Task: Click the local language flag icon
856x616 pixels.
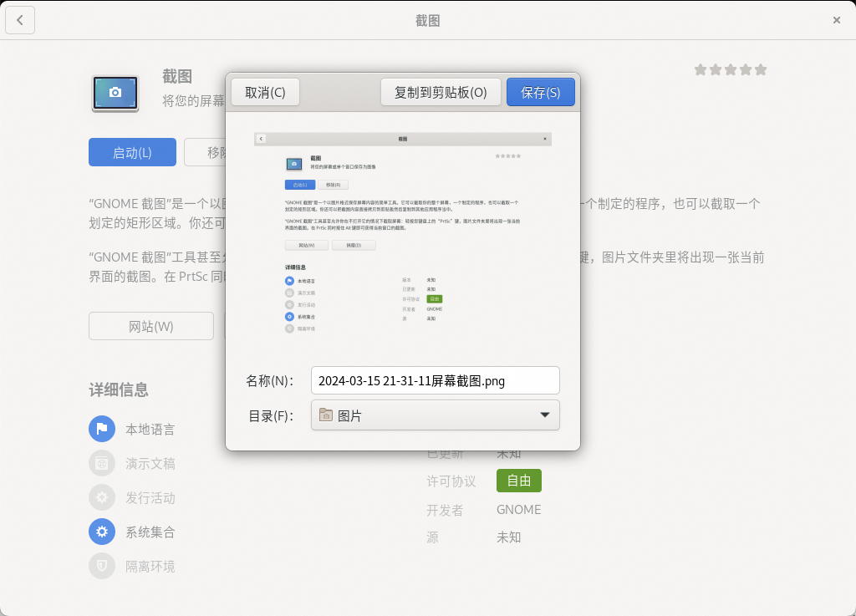Action: tap(102, 430)
